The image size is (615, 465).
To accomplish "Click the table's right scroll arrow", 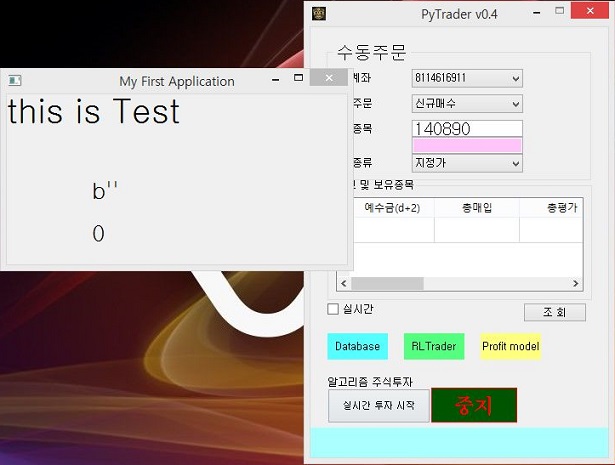I will coord(575,283).
